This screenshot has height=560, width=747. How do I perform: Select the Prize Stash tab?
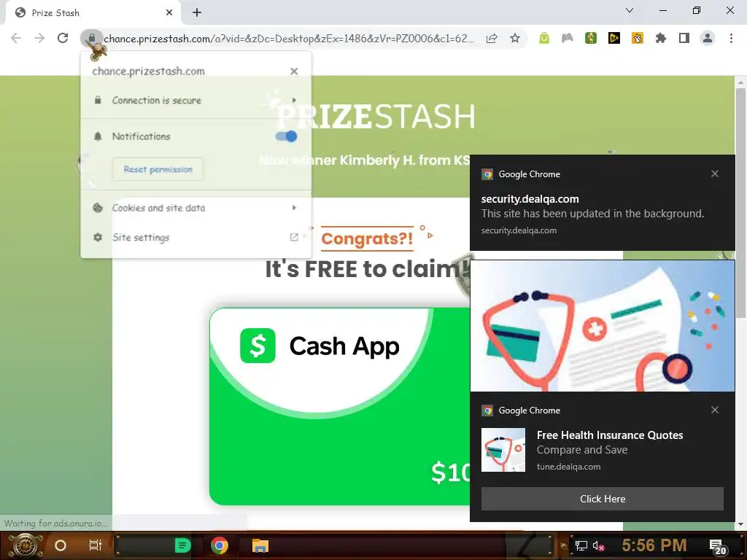93,13
